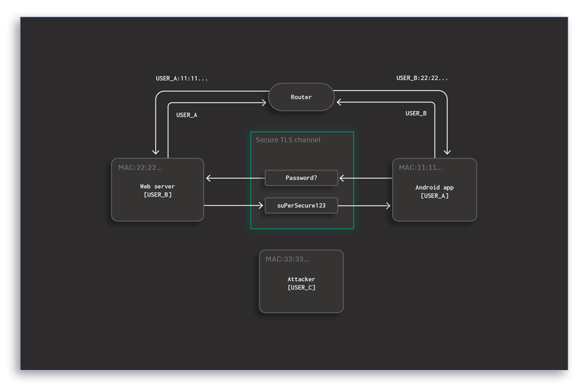
Task: Click the USER_A:11:11... text label
Action: tap(182, 78)
